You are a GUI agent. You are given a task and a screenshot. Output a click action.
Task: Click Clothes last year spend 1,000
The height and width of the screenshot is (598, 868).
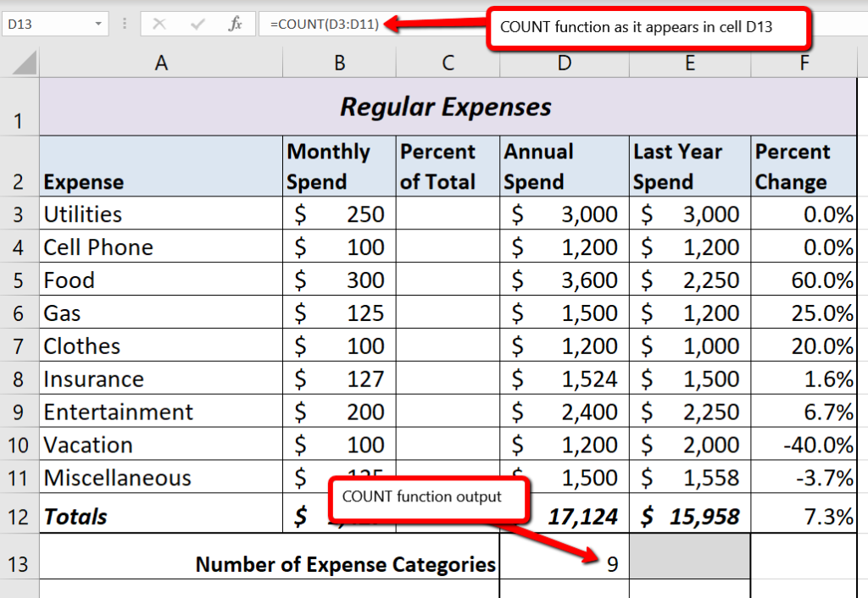pos(690,346)
